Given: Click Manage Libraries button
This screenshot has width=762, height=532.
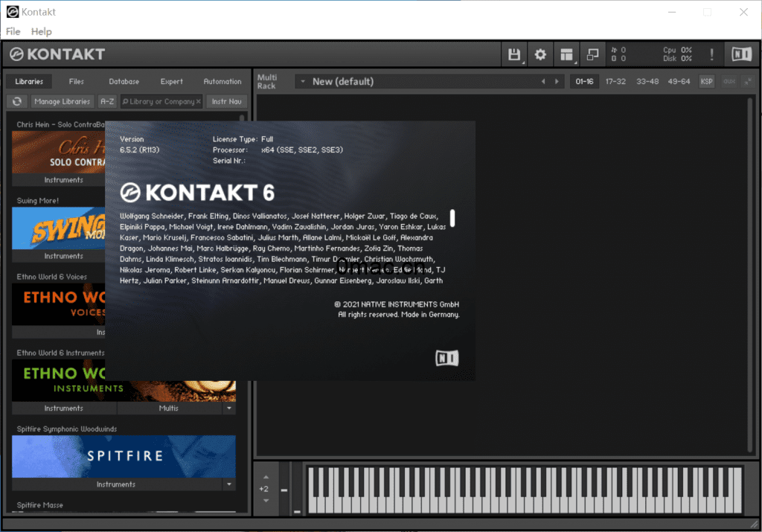Looking at the screenshot, I should 63,101.
